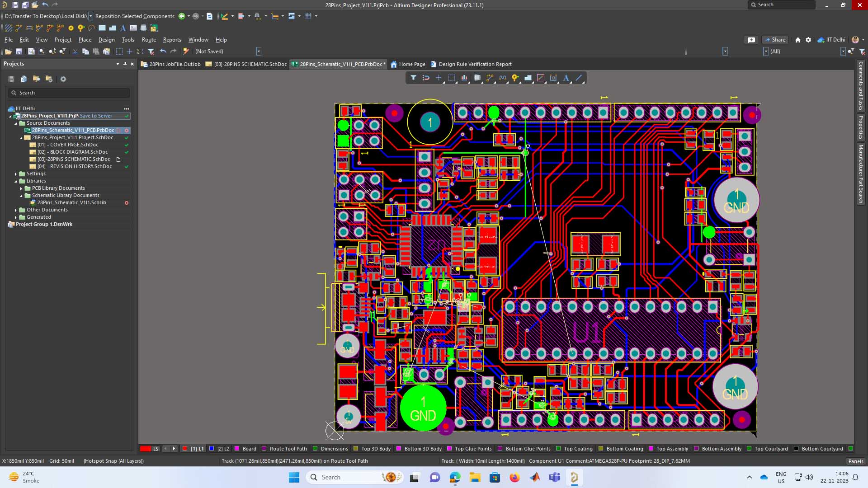Choose the place component chip icon

tap(477, 78)
